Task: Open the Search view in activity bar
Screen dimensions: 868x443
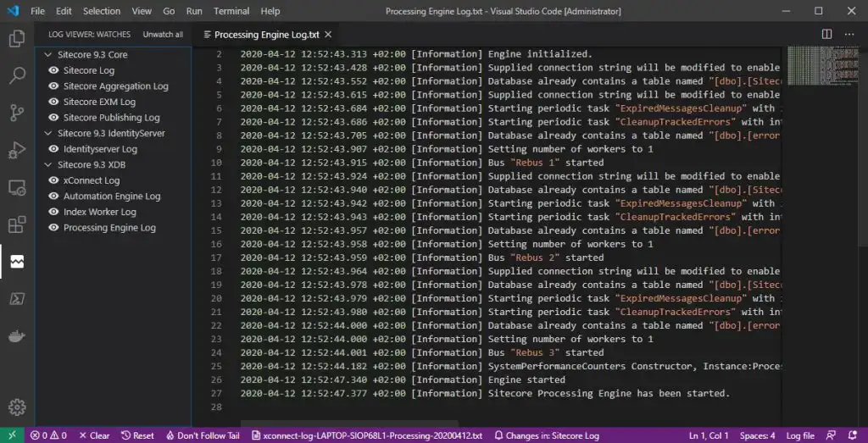Action: 17,75
